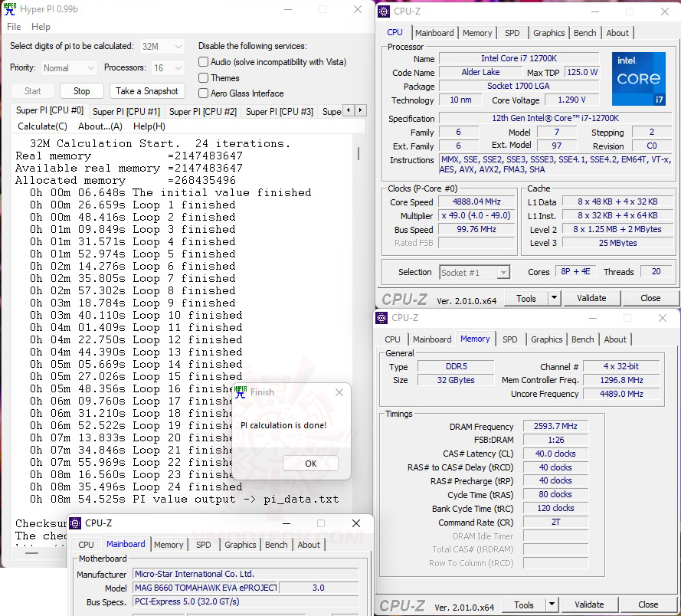Open the Hyper PI Help menu

coord(41,27)
